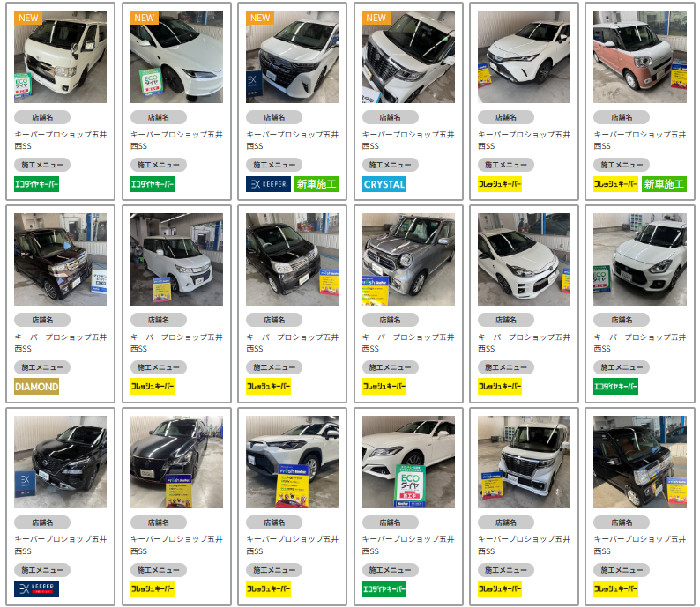Click the NEW tag on the Alphard photo
Screen dimensions: 700x607
coord(260,18)
